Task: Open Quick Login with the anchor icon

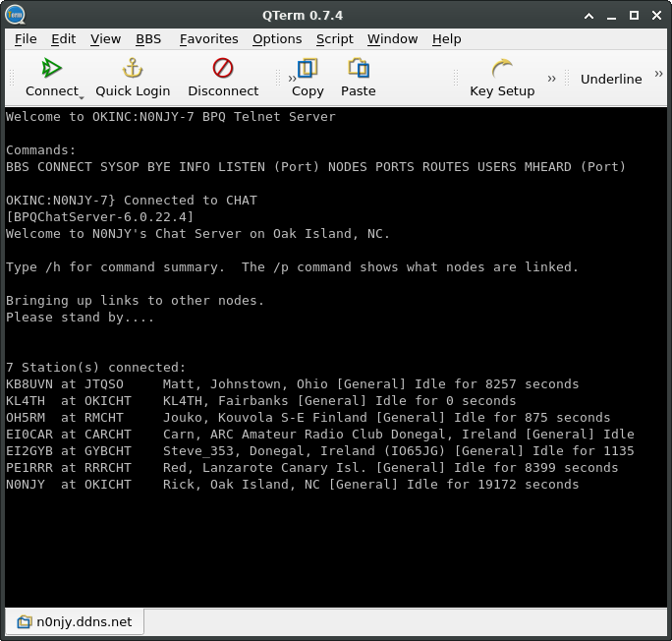Action: [x=133, y=68]
